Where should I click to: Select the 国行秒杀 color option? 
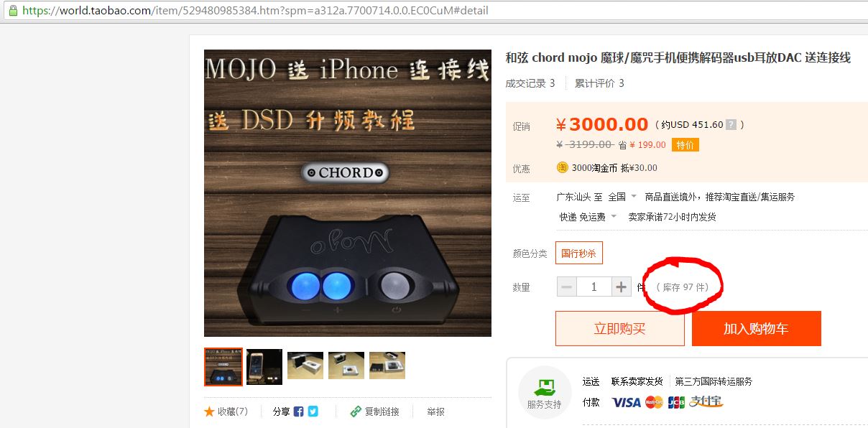579,253
